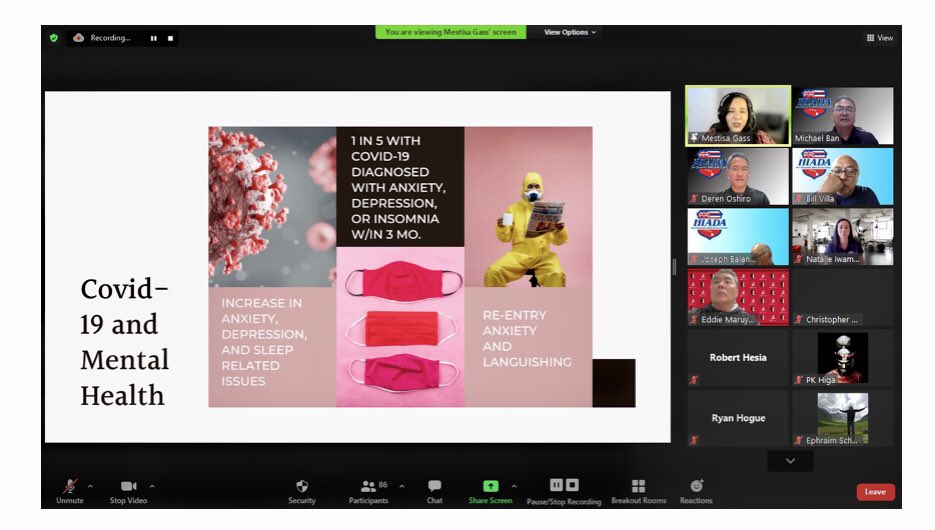Click the red Leave button
The height and width of the screenshot is (530, 935).
(875, 492)
